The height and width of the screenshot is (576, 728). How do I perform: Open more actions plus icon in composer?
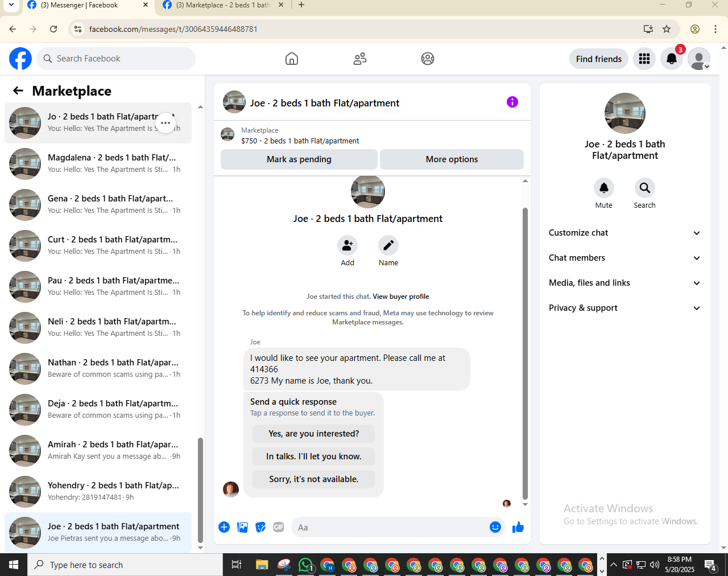pos(224,527)
